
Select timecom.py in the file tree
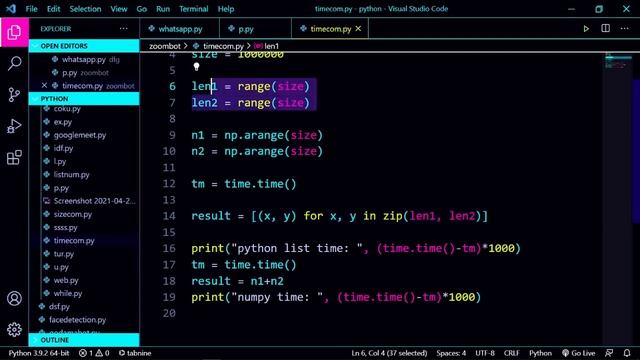coord(84,240)
